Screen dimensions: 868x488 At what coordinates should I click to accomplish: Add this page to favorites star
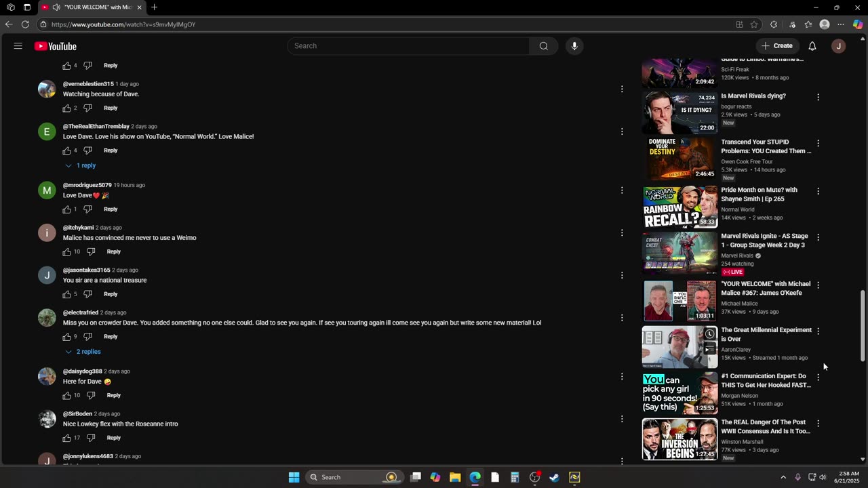[754, 24]
